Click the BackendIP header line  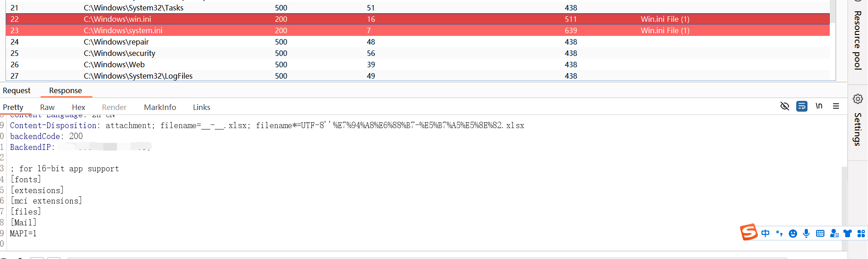point(81,147)
